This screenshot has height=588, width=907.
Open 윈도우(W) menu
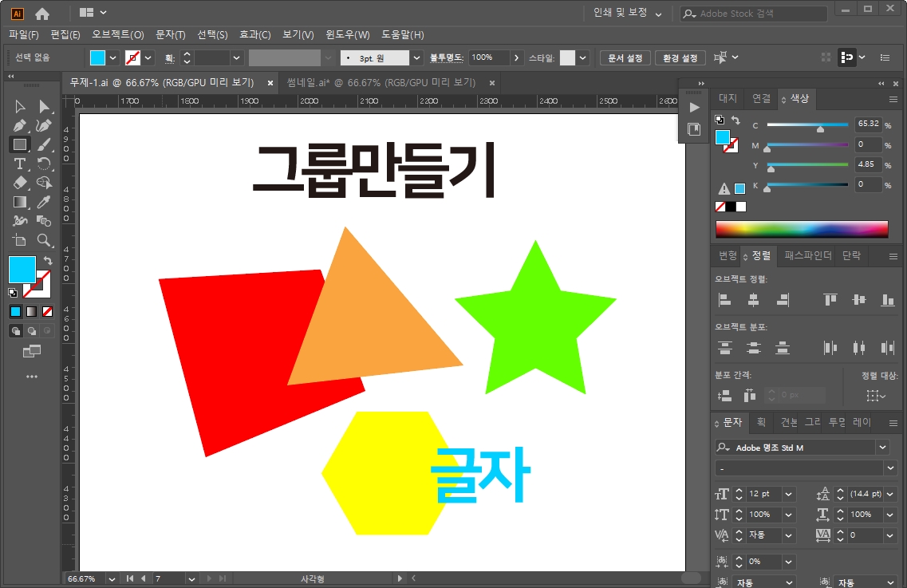348,35
